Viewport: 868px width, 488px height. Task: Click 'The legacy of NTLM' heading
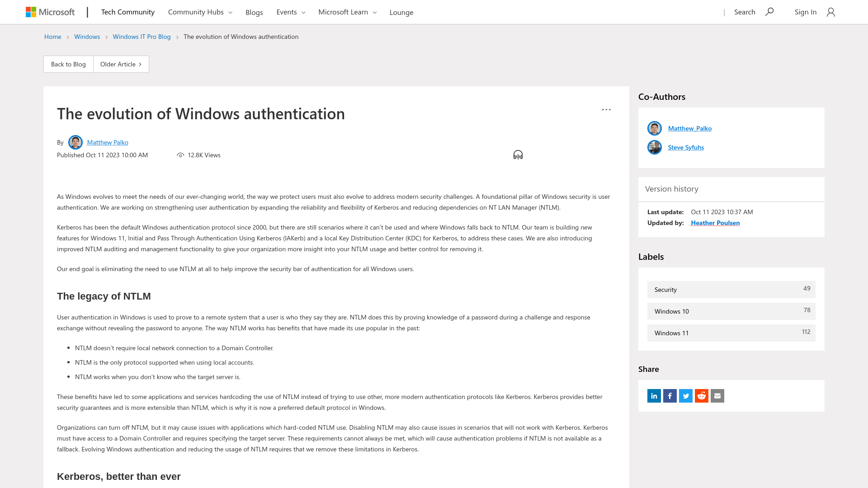coord(104,296)
